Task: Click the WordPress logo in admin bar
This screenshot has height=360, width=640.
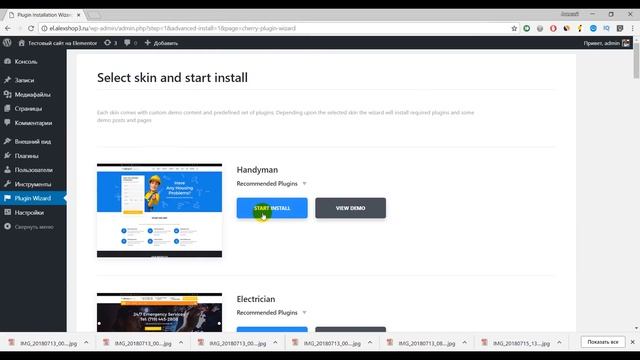Action: pyautogui.click(x=7, y=43)
